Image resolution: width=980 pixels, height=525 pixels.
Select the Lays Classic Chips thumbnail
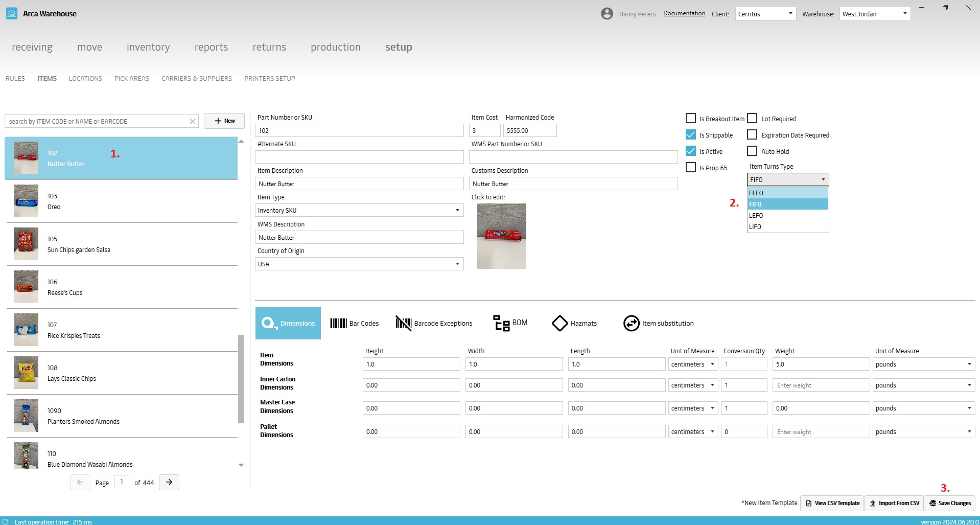(26, 373)
